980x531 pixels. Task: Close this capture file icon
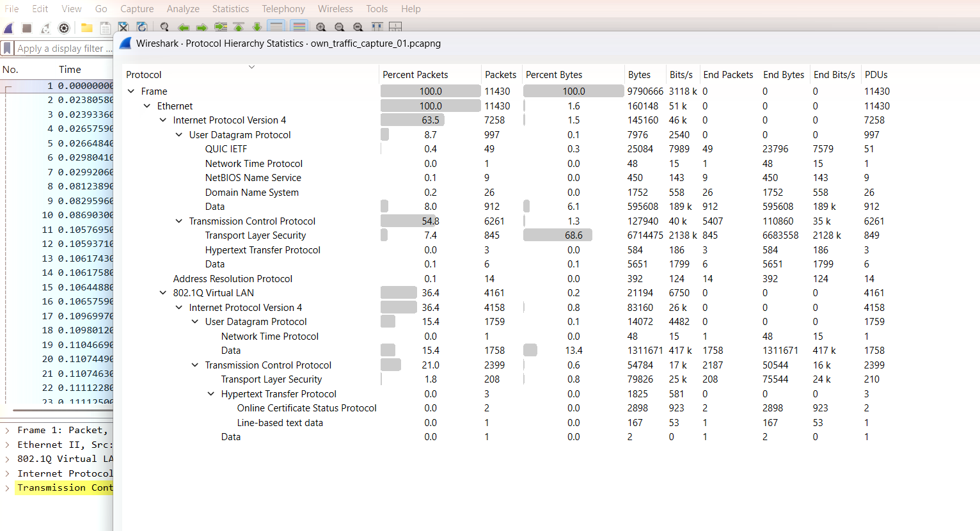123,27
